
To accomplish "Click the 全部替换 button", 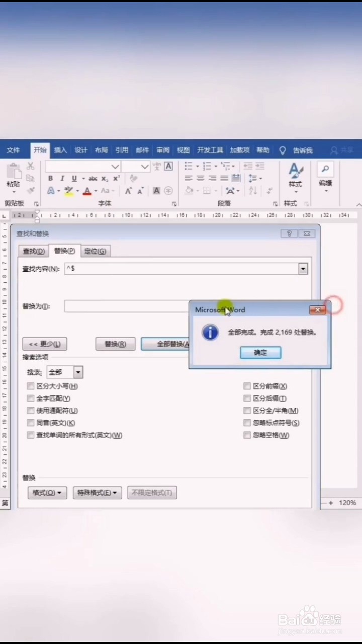I will click(x=165, y=344).
